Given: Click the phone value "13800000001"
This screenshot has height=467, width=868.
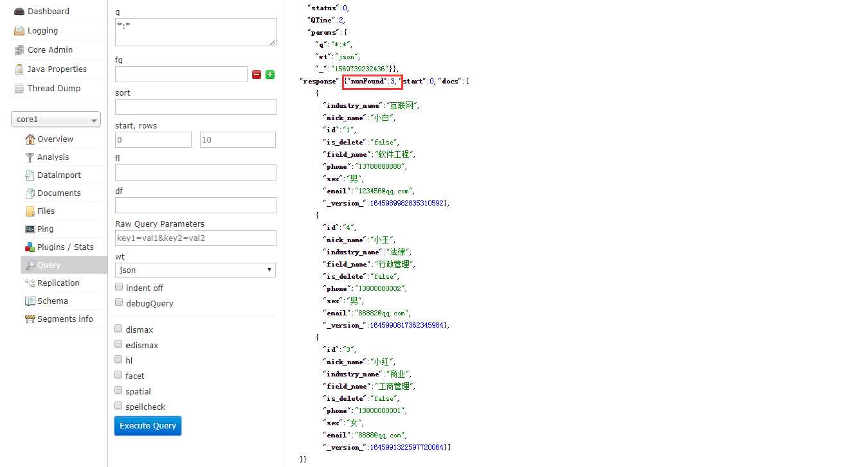Looking at the screenshot, I should 381,411.
